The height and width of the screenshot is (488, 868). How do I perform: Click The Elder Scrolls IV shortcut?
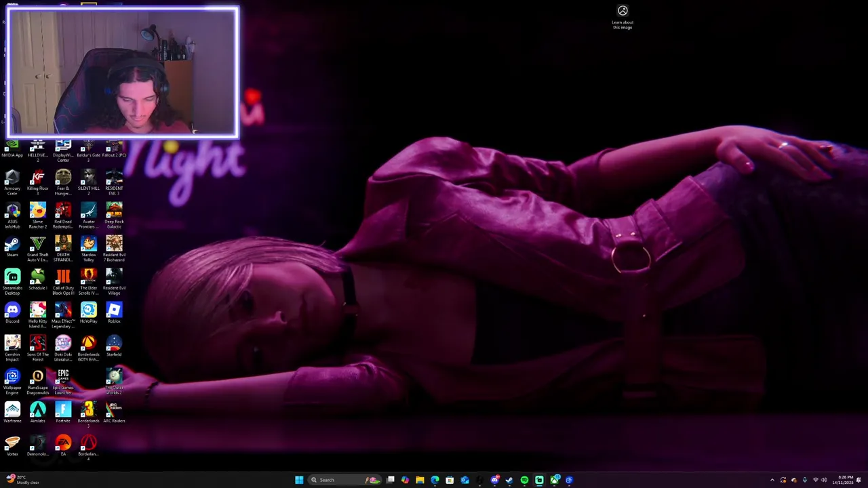(88, 282)
